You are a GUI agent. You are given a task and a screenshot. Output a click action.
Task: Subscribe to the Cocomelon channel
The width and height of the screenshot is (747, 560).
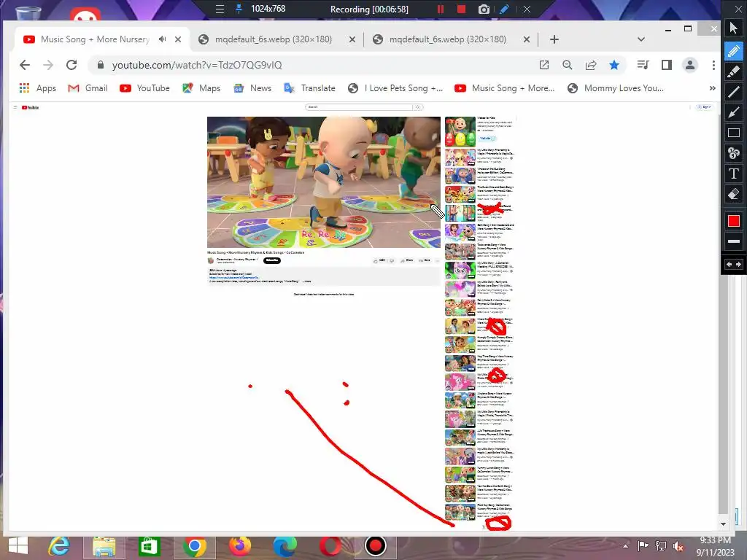coord(272,260)
